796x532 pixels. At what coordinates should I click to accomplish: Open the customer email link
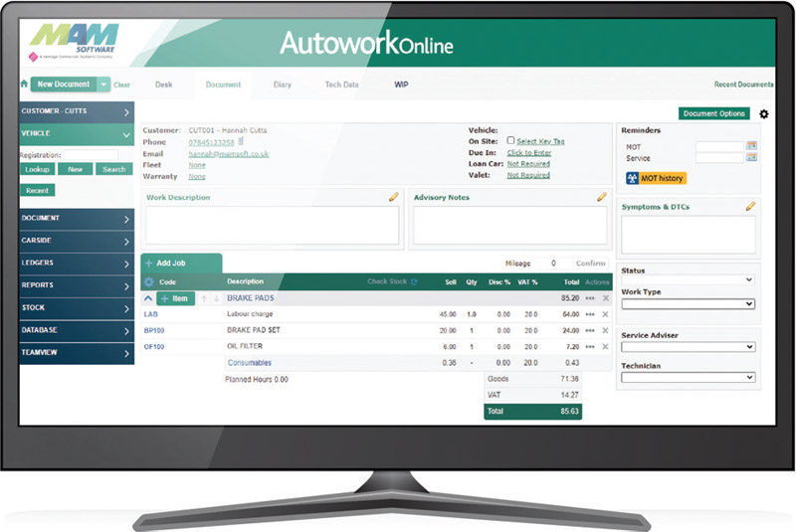(x=229, y=154)
